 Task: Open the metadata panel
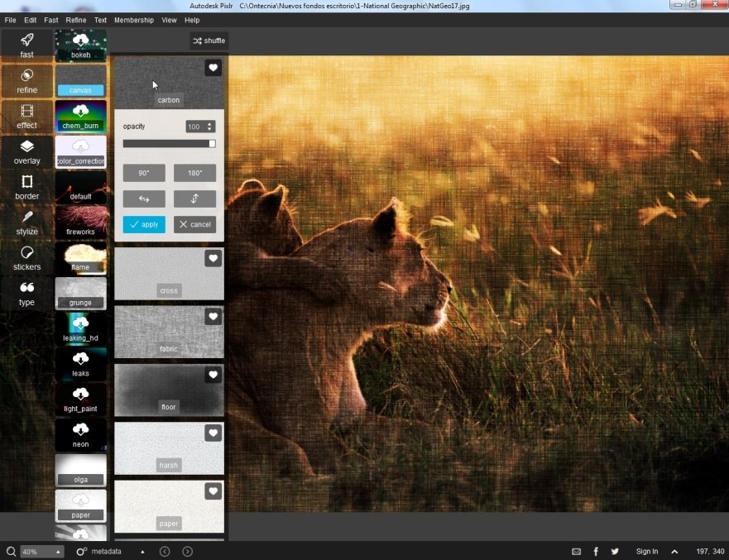coord(99,552)
